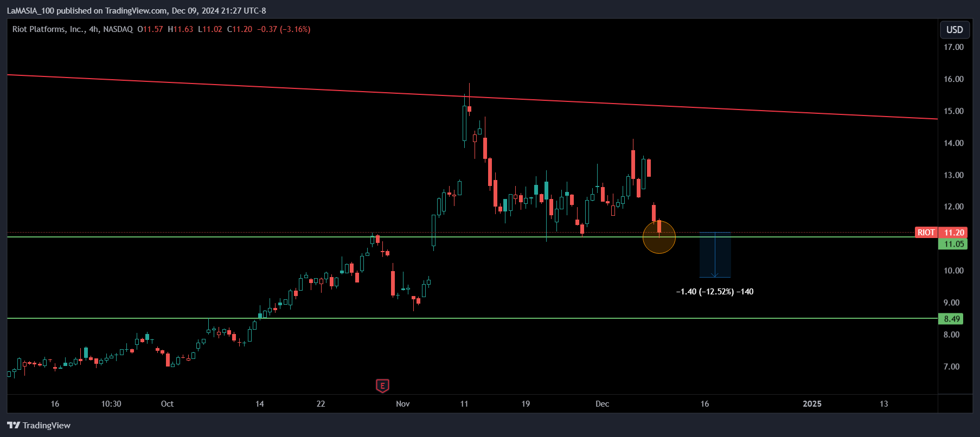The image size is (980, 437).
Task: Click the TradingView logo at bottom left
Action: coord(39,425)
